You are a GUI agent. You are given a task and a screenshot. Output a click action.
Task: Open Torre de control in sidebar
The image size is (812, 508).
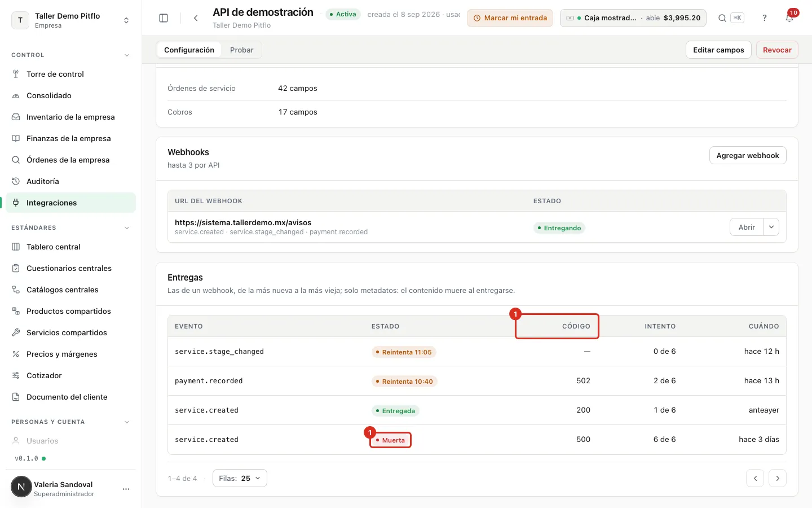(70, 74)
